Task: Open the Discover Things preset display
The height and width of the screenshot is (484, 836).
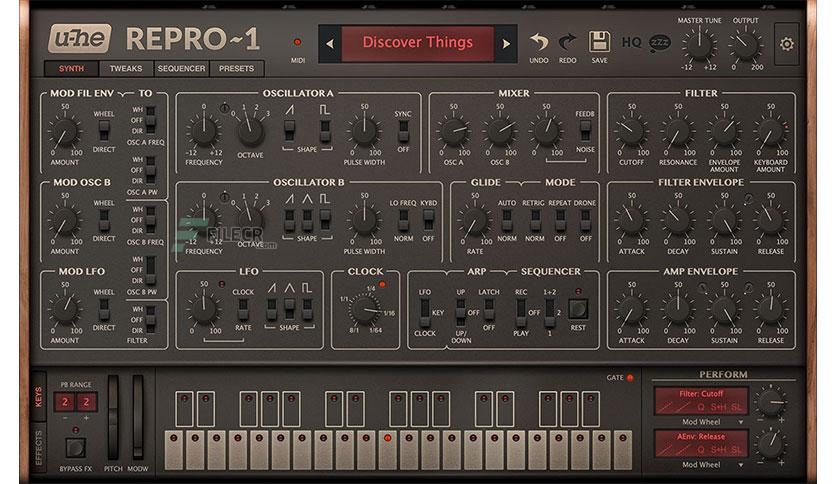Action: point(417,43)
